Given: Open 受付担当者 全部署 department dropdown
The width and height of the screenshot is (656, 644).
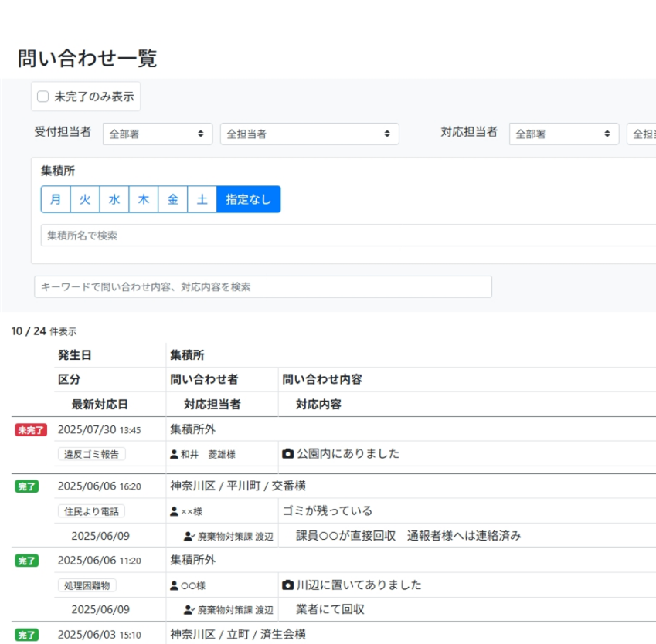Looking at the screenshot, I should tap(158, 134).
